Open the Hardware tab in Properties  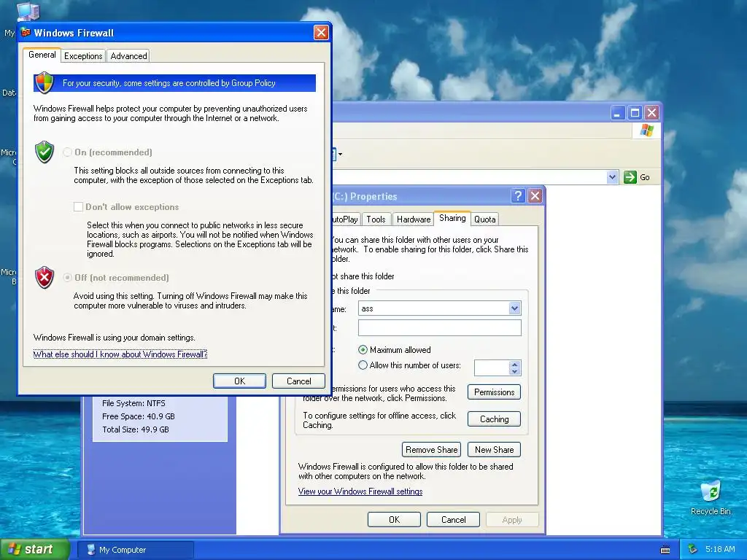(414, 219)
